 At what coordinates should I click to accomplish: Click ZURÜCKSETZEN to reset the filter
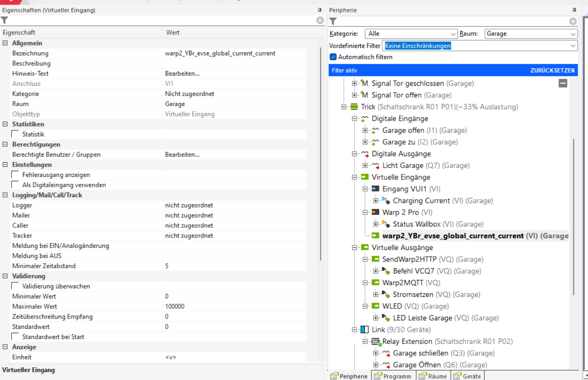552,70
